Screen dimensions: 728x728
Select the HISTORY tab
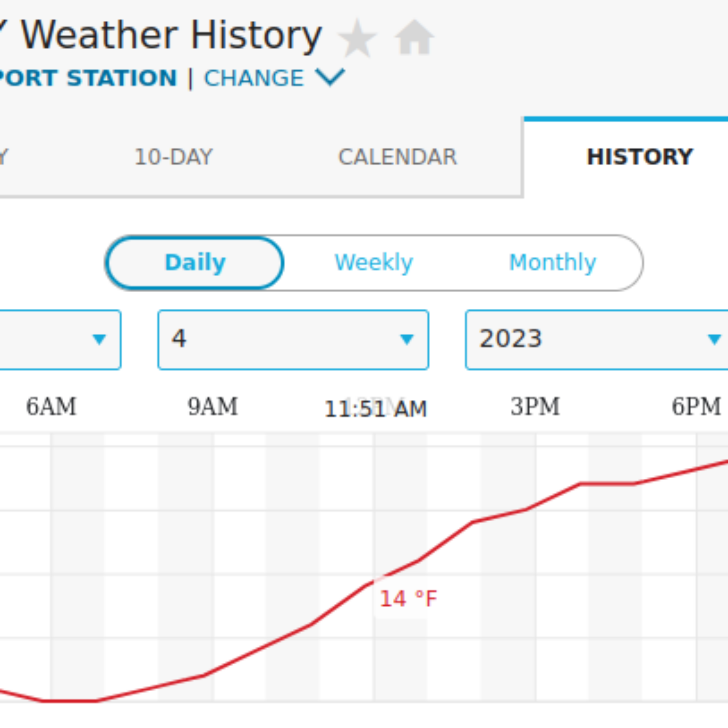[x=640, y=157]
